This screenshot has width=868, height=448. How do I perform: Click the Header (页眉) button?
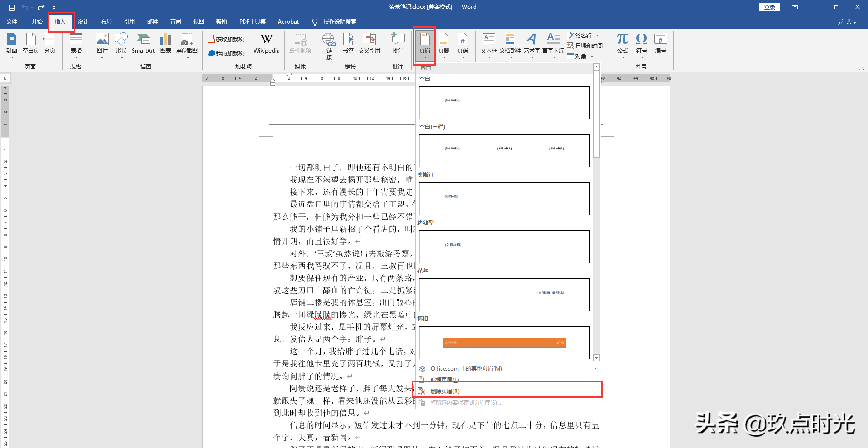[425, 45]
